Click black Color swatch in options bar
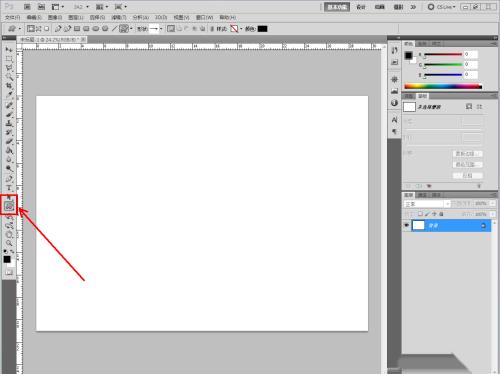The image size is (500, 374). [262, 29]
